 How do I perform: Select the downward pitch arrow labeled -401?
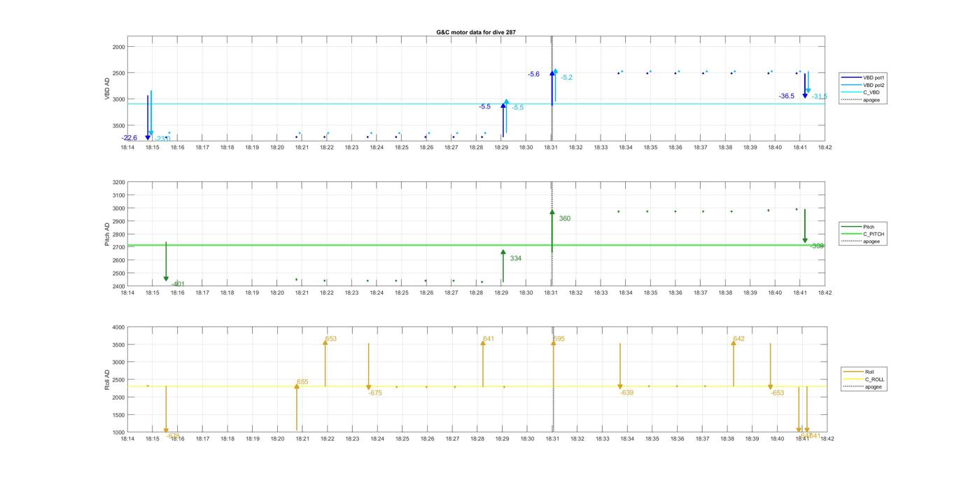(x=166, y=262)
